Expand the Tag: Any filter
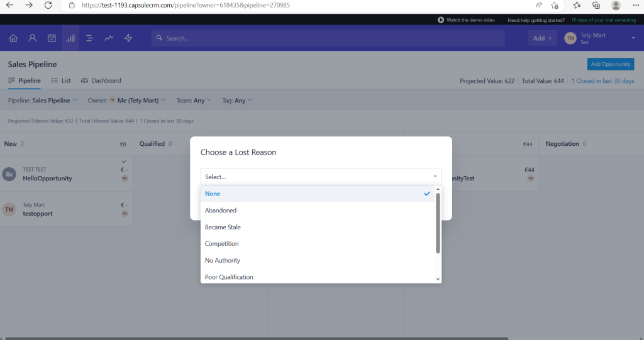 click(x=237, y=100)
